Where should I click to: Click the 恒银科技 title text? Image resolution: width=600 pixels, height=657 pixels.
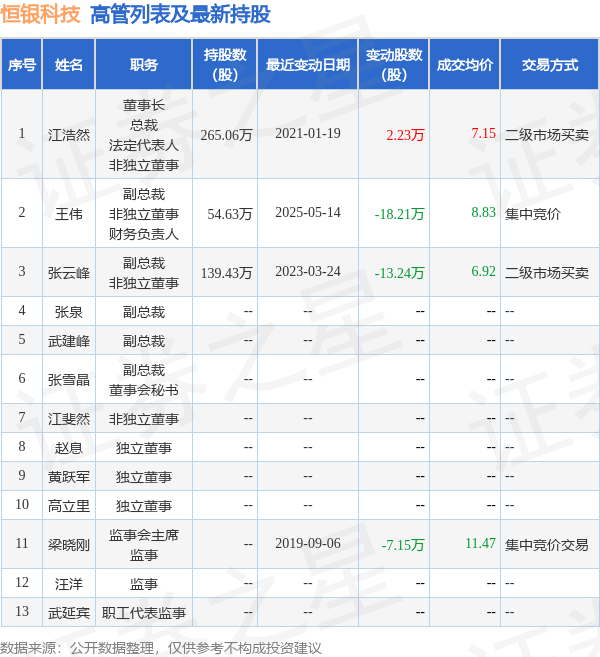coord(40,14)
